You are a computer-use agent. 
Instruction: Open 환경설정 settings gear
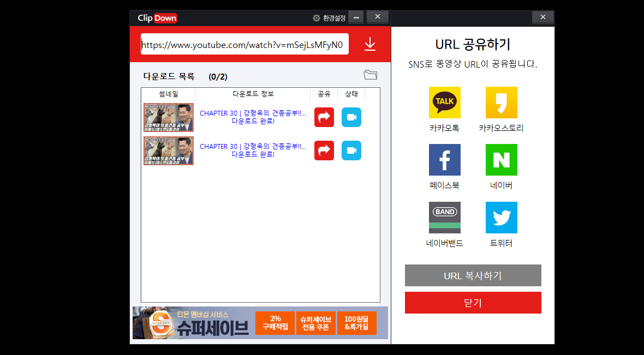(x=316, y=18)
